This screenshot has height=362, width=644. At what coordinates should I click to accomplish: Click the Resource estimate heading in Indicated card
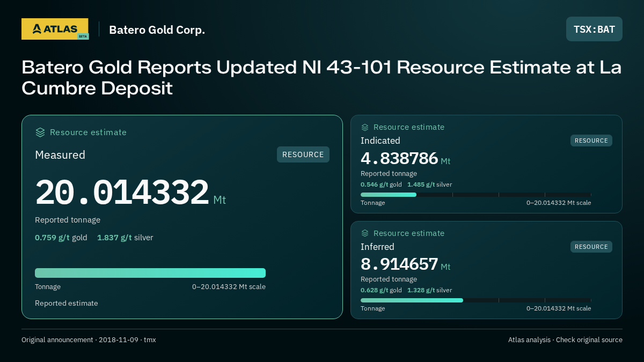409,127
